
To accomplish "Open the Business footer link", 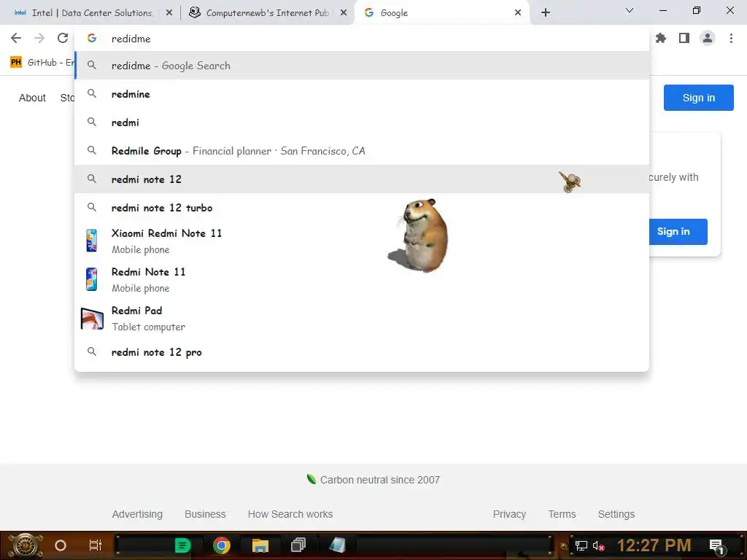I will click(x=205, y=514).
